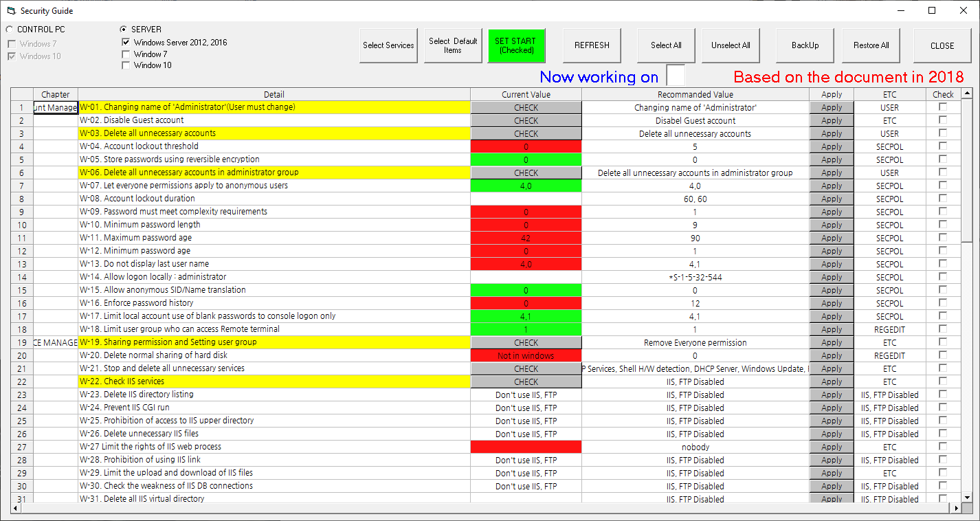980x521 pixels.
Task: Tick the checkbox for W-22 Check IIS services
Action: (x=943, y=381)
